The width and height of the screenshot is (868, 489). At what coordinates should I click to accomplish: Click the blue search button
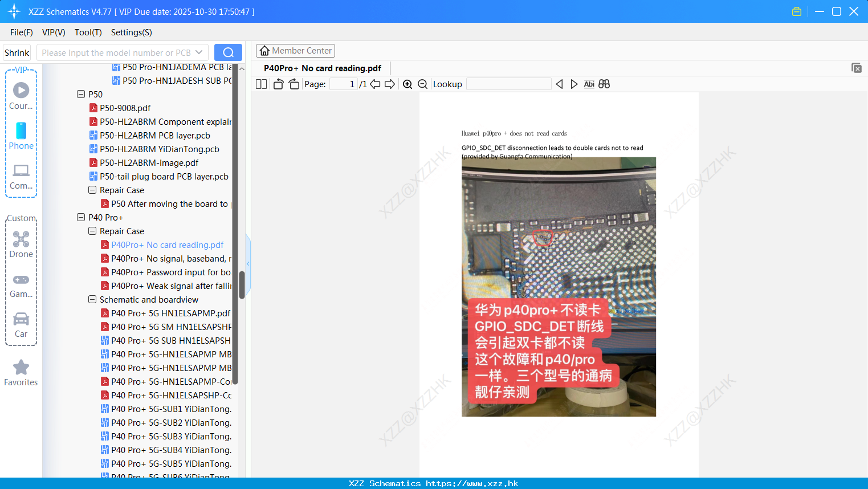[x=228, y=52]
